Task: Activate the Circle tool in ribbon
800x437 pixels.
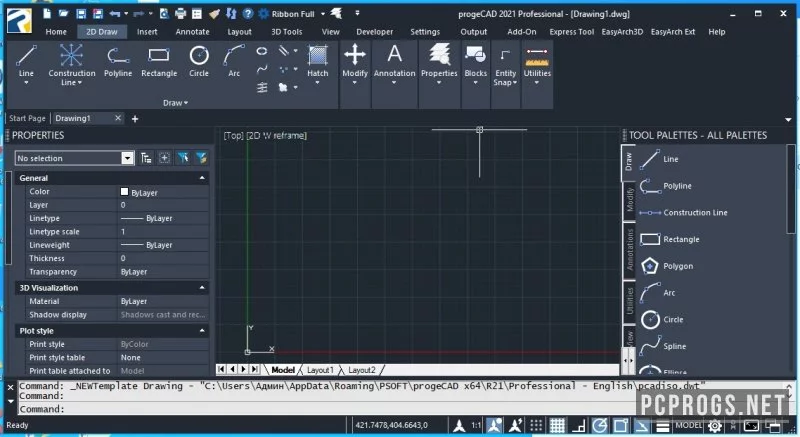Action: [198, 62]
